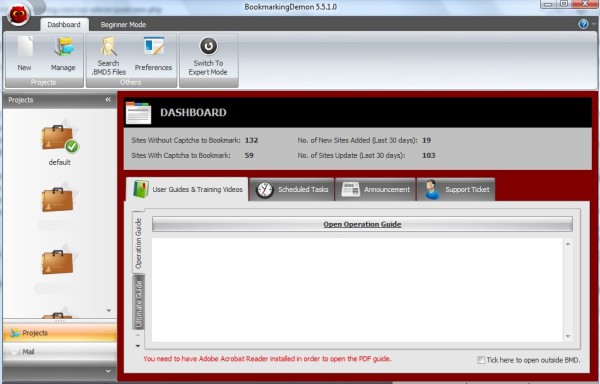The image size is (600, 384).
Task: Click the BookmarkingDemon 5.5.1.0 title text
Action: pyautogui.click(x=291, y=7)
